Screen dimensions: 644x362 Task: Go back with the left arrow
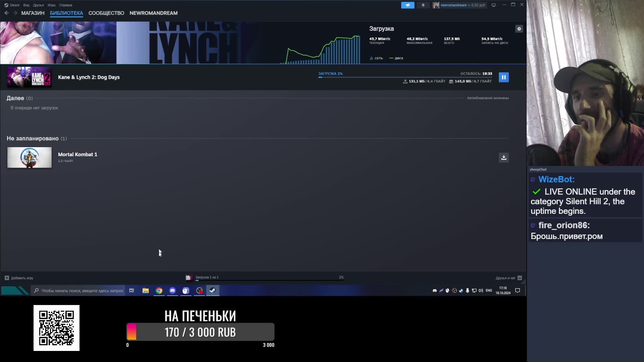[7, 13]
